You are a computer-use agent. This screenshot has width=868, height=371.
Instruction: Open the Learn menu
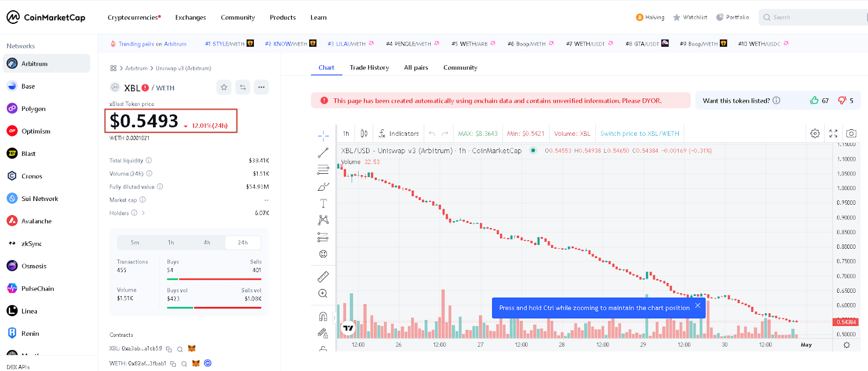pyautogui.click(x=318, y=17)
